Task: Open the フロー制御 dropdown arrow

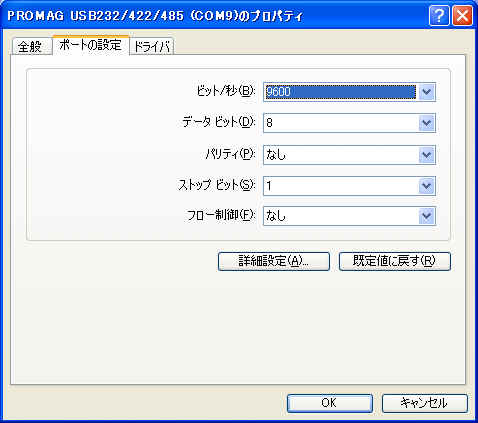Action: click(x=427, y=216)
